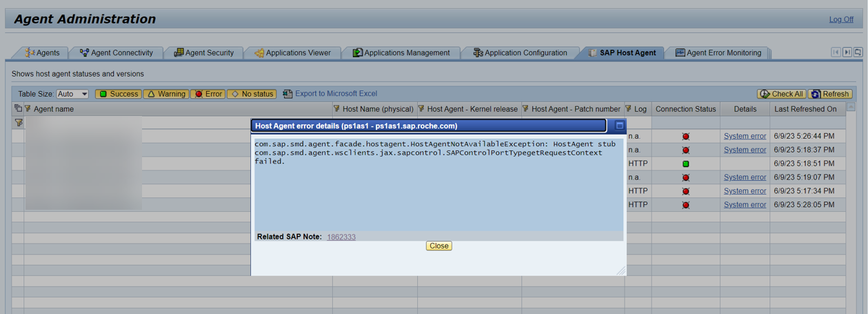Image resolution: width=868 pixels, height=314 pixels.
Task: Open the Agents tab
Action: tap(43, 52)
